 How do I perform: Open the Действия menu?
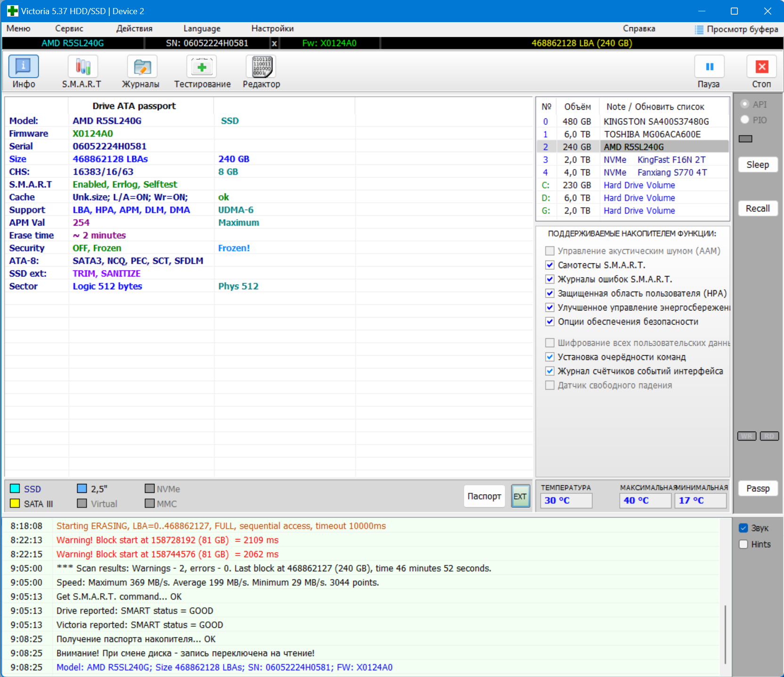click(x=134, y=28)
